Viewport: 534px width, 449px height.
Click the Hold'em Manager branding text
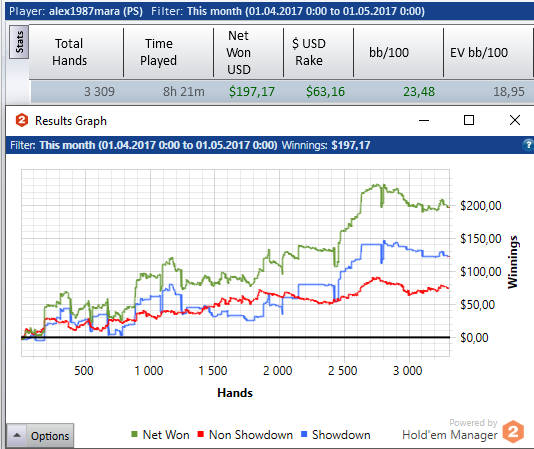(x=450, y=435)
